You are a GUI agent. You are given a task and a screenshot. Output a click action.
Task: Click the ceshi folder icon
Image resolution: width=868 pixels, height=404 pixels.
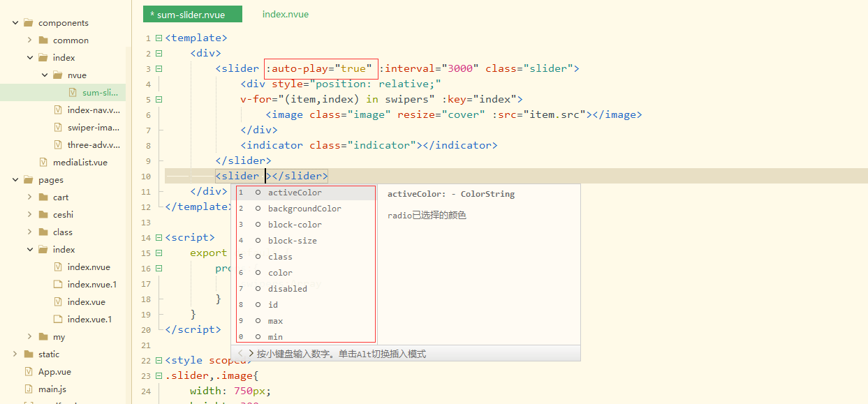(x=43, y=215)
